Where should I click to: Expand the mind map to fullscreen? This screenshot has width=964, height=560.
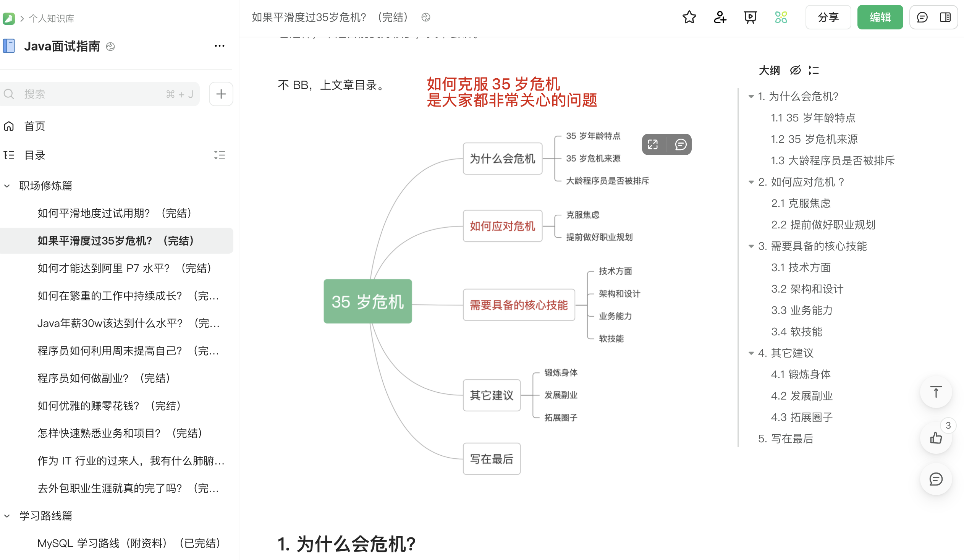[653, 144]
